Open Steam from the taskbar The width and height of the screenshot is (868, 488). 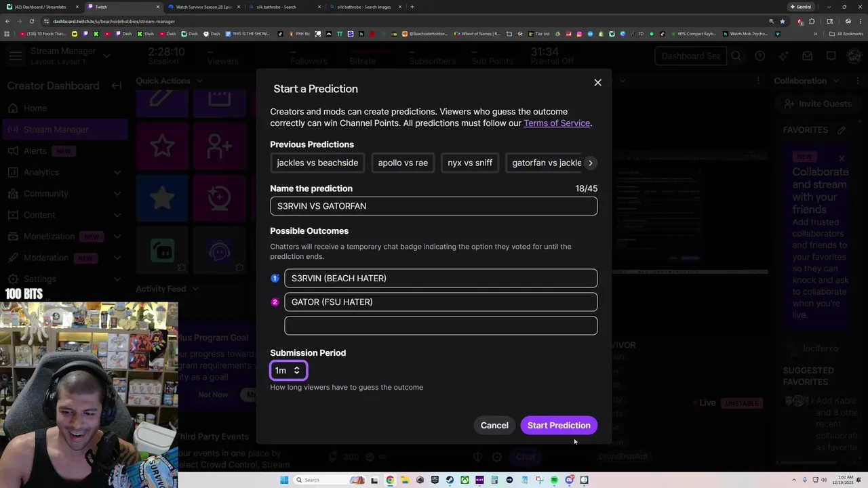tap(450, 480)
